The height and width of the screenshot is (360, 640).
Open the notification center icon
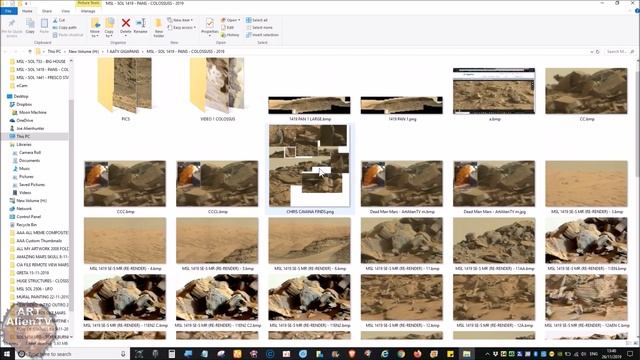(x=631, y=354)
